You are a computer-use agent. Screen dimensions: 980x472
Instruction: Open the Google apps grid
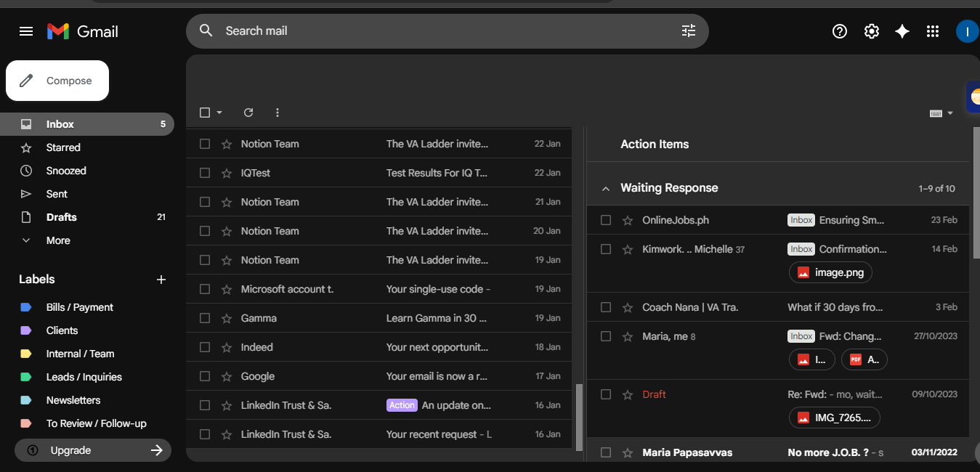point(934,31)
